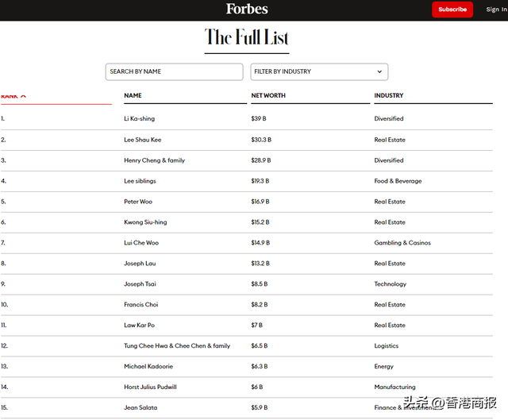Click the $13.2 B net worth value
The height and width of the screenshot is (420, 508).
(x=260, y=264)
